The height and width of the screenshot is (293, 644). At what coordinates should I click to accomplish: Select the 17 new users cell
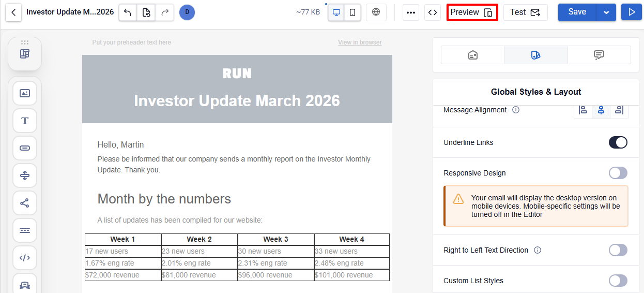[x=123, y=251]
